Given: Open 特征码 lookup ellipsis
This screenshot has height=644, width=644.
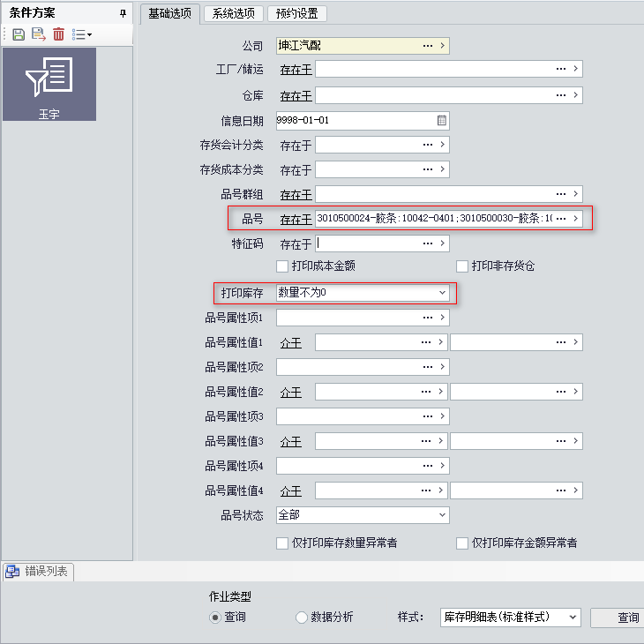Looking at the screenshot, I should click(x=428, y=243).
